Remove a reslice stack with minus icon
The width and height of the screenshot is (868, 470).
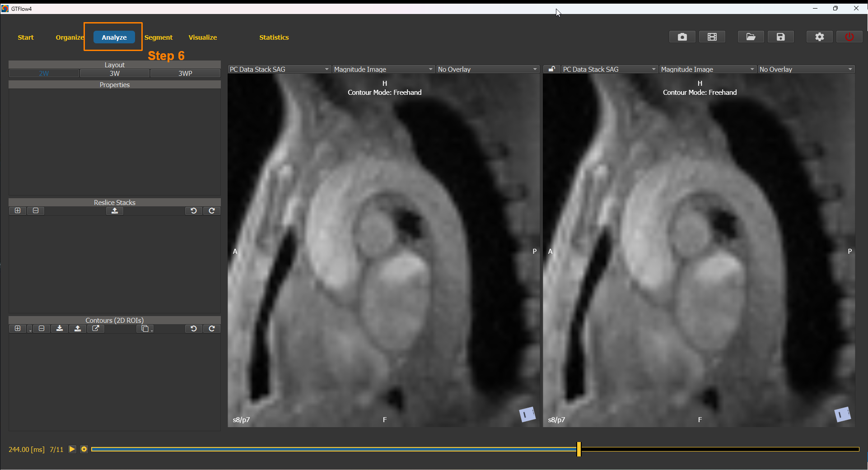36,211
